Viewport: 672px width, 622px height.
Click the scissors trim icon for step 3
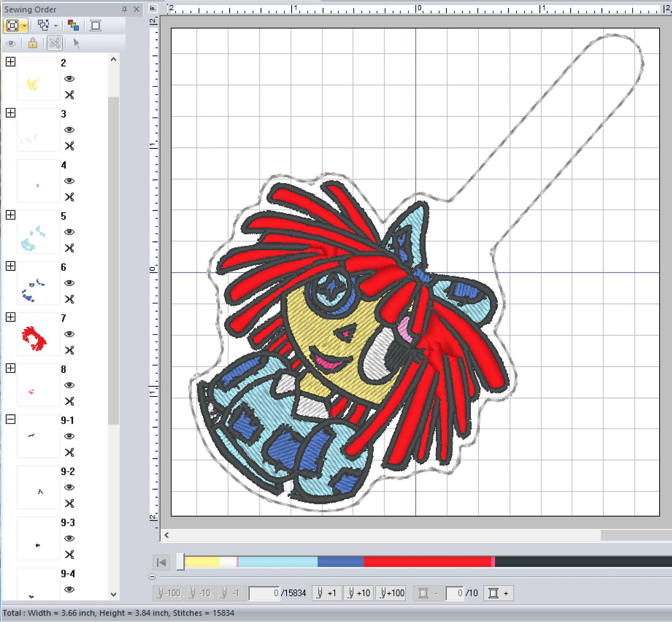pos(69,146)
